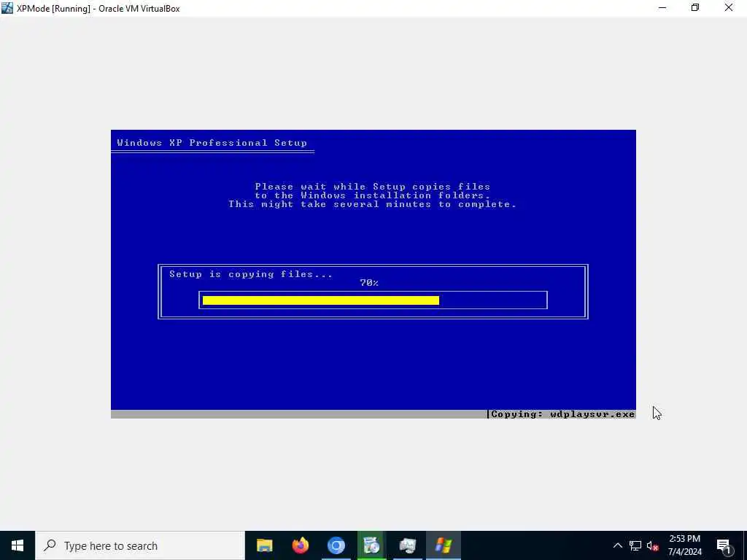
Task: Open the notification center icon
Action: pos(724,545)
